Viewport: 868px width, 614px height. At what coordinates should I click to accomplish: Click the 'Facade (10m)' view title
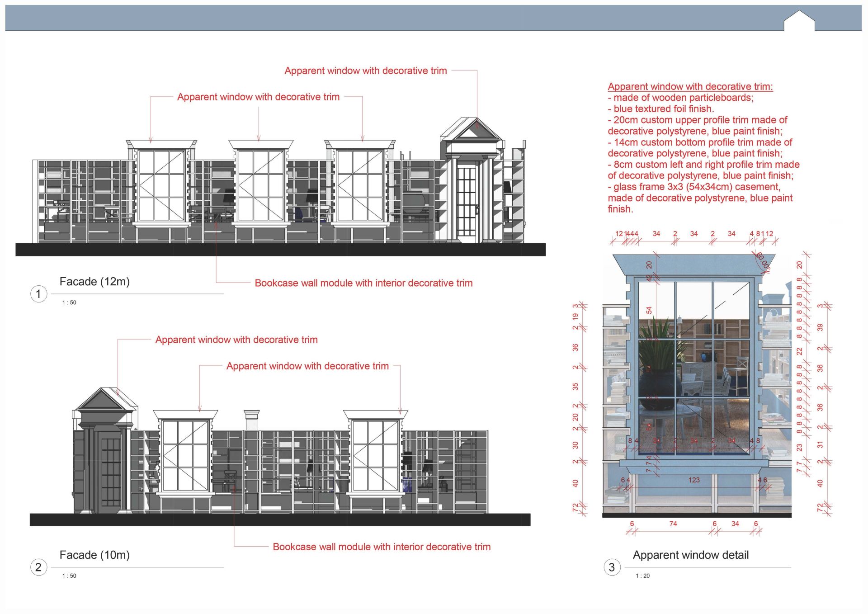tap(94, 555)
